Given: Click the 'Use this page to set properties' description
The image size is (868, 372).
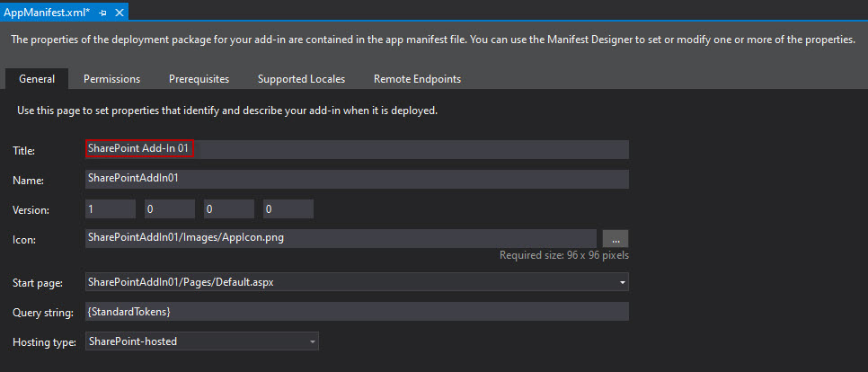Looking at the screenshot, I should [227, 111].
